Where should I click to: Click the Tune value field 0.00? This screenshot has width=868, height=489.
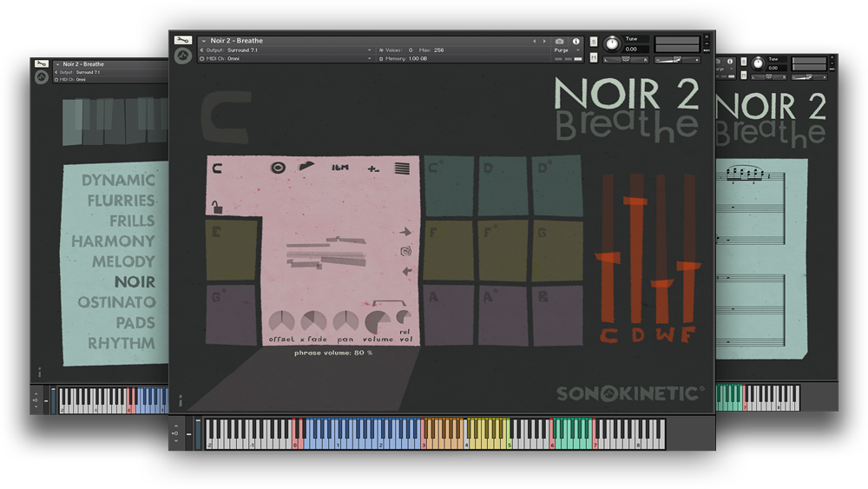[x=636, y=49]
